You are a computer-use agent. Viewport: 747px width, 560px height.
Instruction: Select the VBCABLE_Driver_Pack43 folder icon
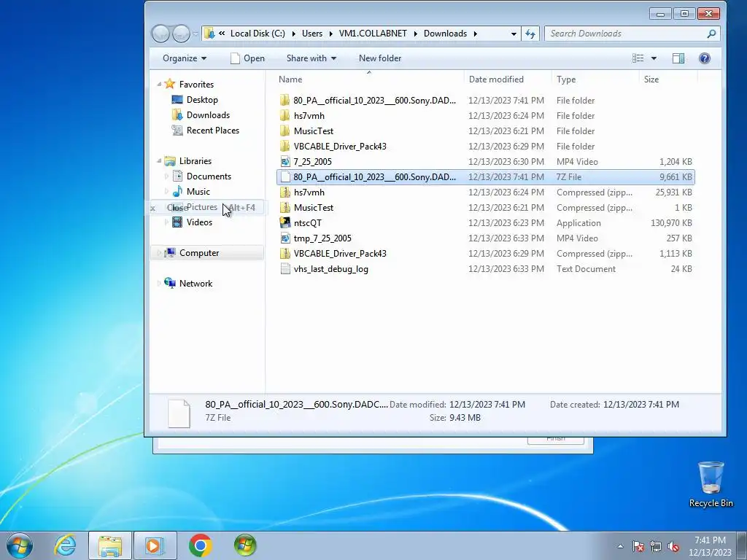(x=285, y=146)
